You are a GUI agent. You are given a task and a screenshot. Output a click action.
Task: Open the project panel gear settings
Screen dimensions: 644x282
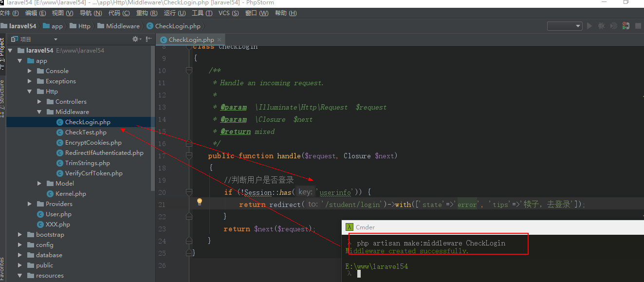[136, 39]
